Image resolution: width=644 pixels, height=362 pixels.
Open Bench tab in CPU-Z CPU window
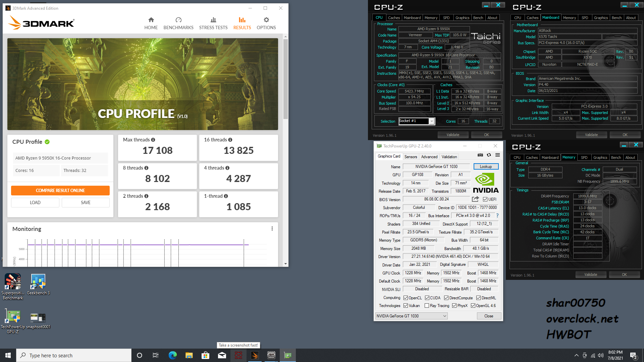click(x=478, y=18)
